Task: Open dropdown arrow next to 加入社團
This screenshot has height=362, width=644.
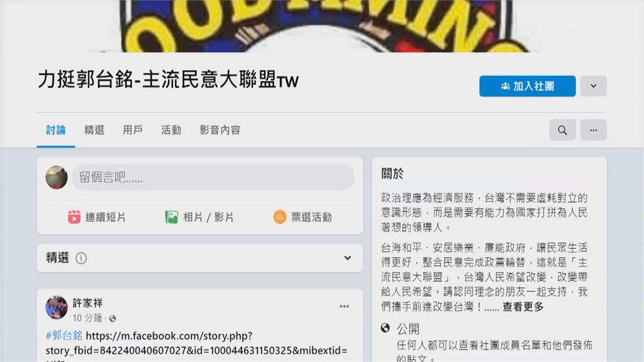Action: pyautogui.click(x=594, y=86)
